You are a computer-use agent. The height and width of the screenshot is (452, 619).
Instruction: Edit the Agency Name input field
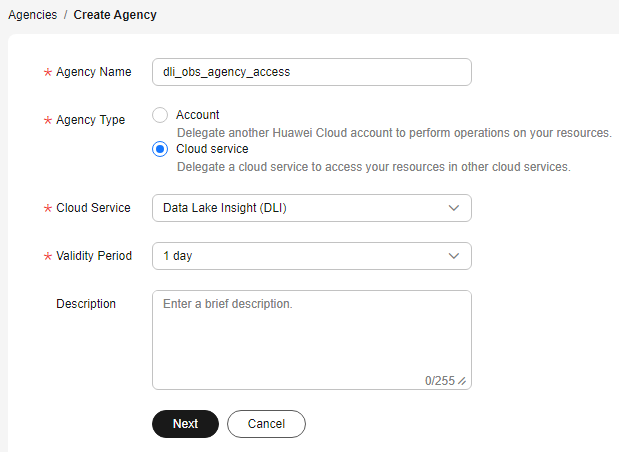pos(311,72)
